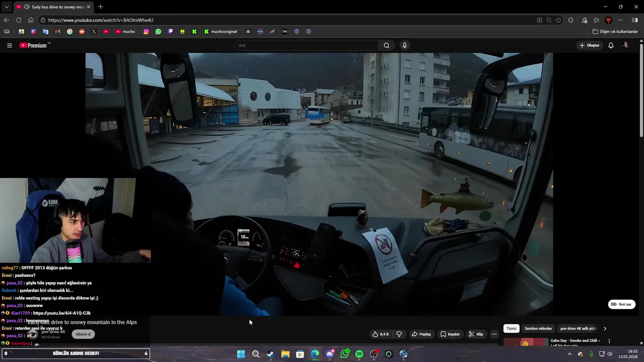Open the Windows Start menu
644x362 pixels.
coord(241,354)
